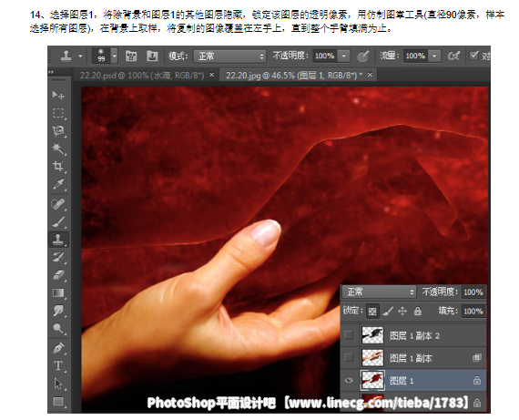Click the layer fill value field
The width and height of the screenshot is (519, 420).
(x=473, y=312)
